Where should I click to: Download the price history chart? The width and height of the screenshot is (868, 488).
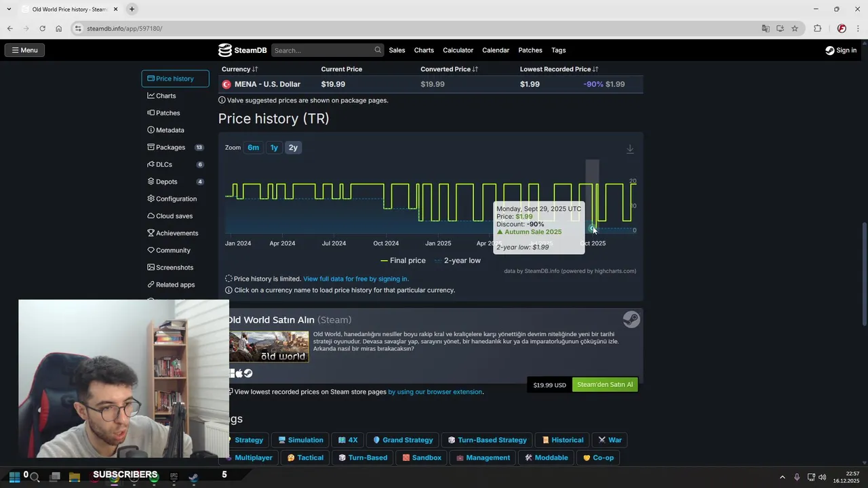[x=630, y=149]
